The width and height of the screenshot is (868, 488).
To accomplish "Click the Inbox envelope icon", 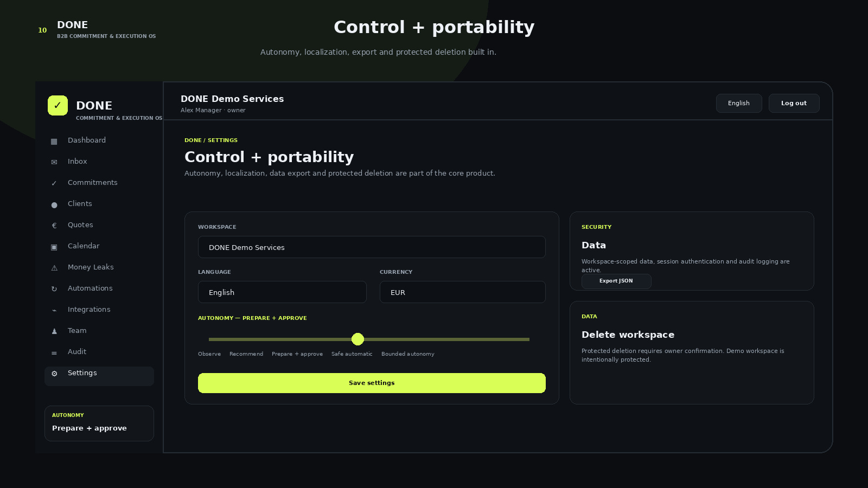I will tap(54, 162).
